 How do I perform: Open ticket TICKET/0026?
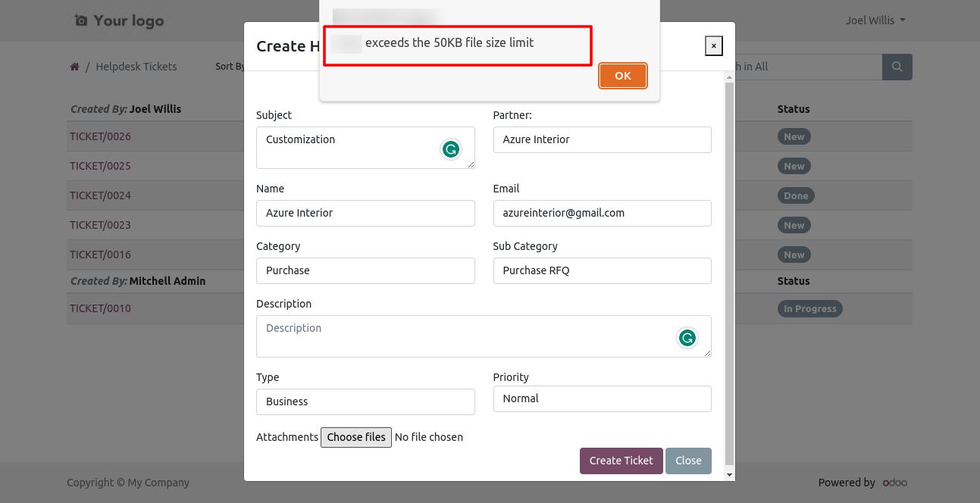[100, 136]
